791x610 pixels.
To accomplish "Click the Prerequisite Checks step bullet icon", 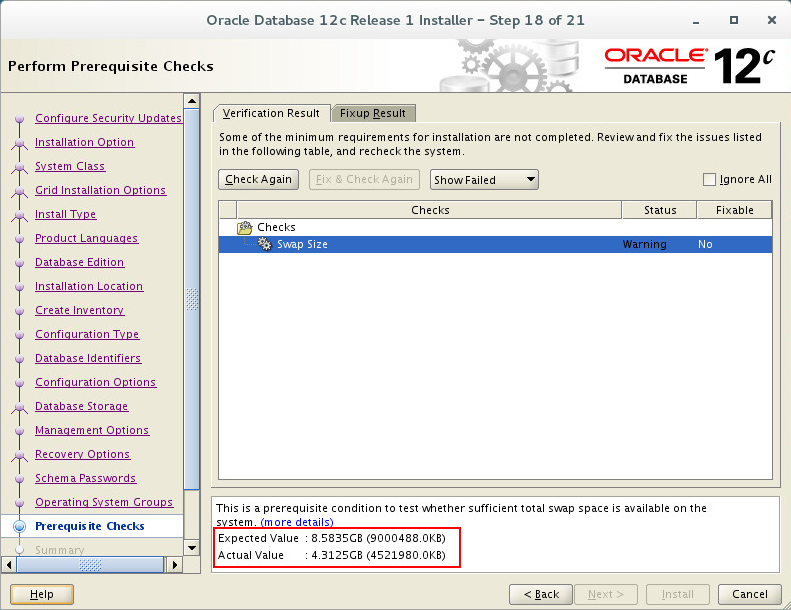I will pyautogui.click(x=20, y=526).
